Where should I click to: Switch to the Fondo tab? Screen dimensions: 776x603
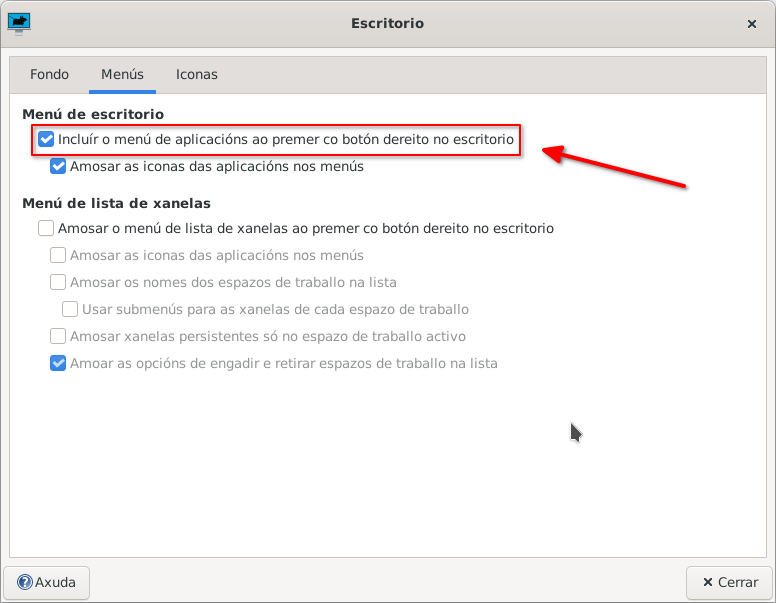[50, 74]
